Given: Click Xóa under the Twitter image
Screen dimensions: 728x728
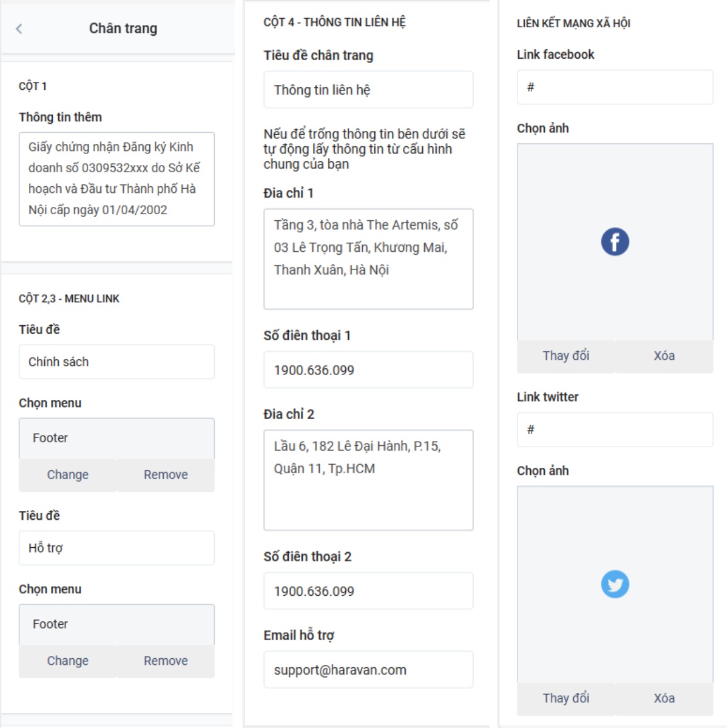Looking at the screenshot, I should (664, 698).
